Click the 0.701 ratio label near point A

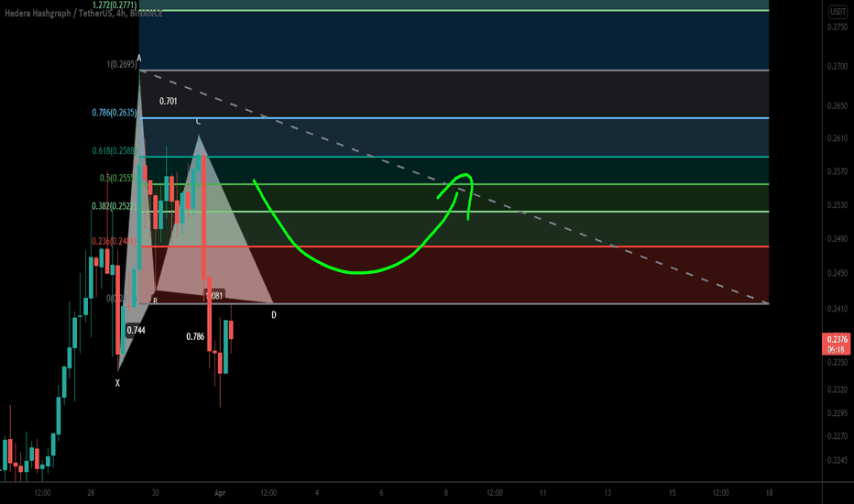click(169, 102)
